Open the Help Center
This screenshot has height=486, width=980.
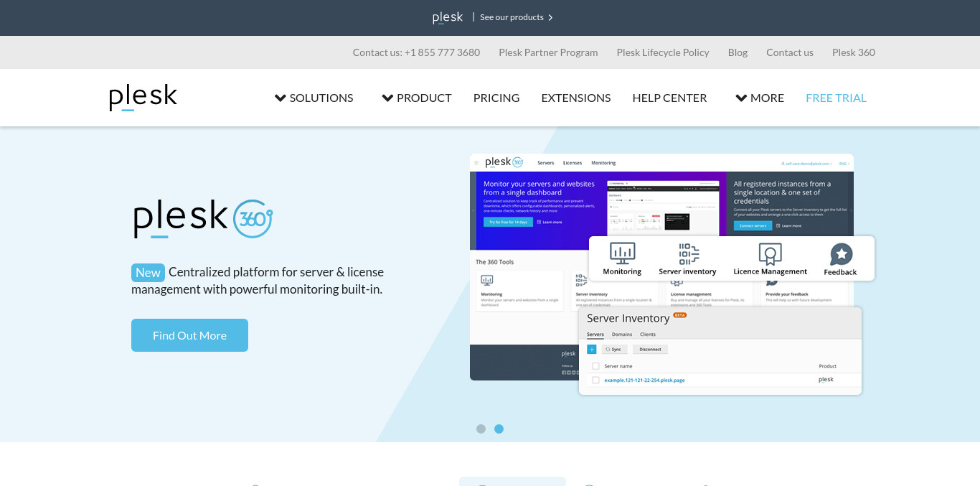(x=669, y=98)
